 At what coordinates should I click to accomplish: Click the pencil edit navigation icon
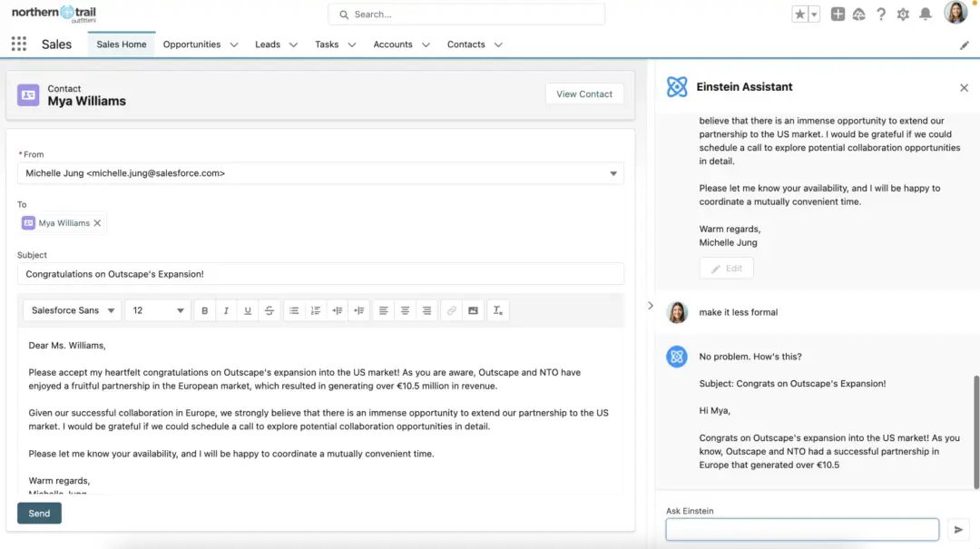click(x=965, y=44)
